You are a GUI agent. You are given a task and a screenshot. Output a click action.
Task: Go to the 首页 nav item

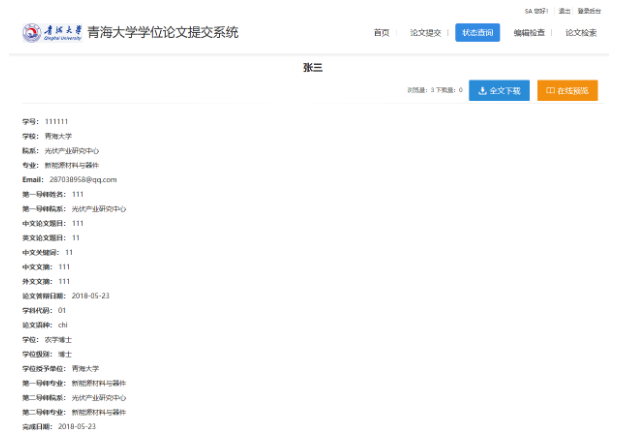[x=381, y=33]
